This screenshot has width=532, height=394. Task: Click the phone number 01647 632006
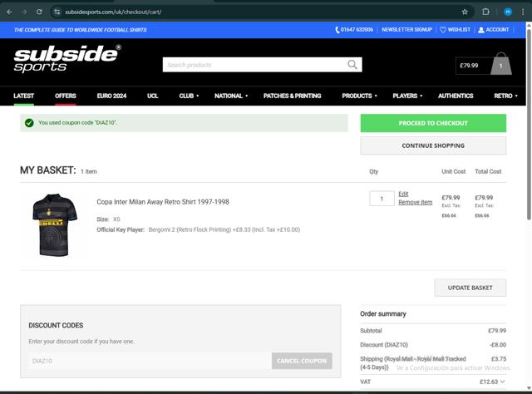[x=357, y=30]
